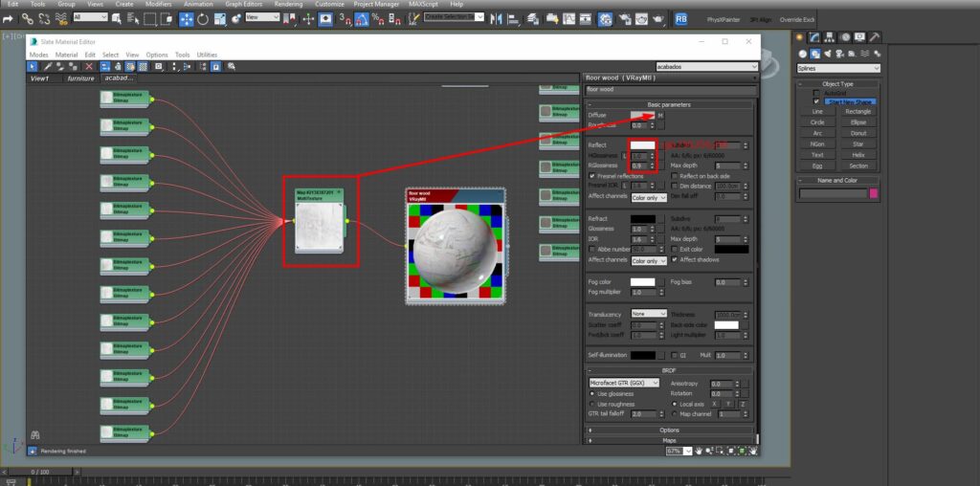Select the Link tool in main toolbar

[x=28, y=19]
